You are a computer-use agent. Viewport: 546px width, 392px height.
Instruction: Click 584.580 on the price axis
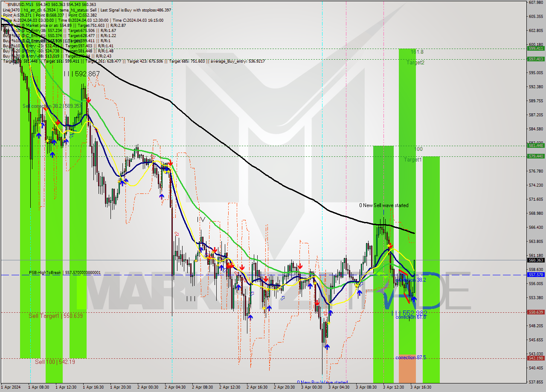[536, 129]
